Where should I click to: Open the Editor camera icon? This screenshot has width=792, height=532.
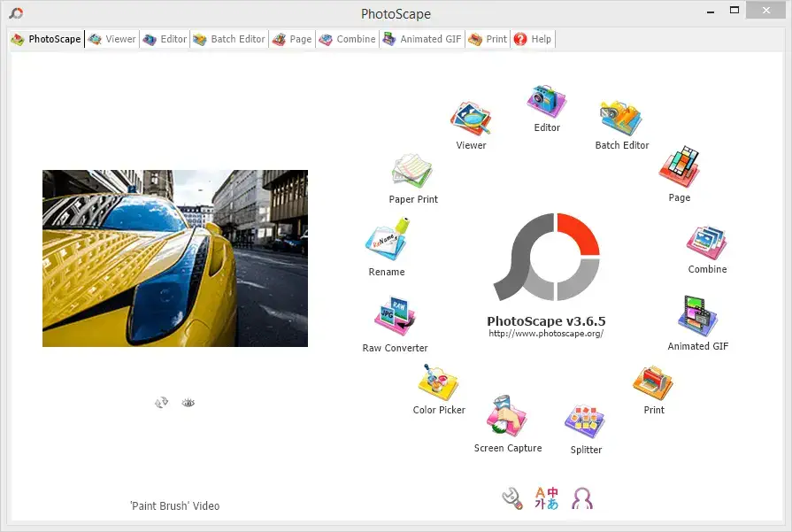[546, 100]
